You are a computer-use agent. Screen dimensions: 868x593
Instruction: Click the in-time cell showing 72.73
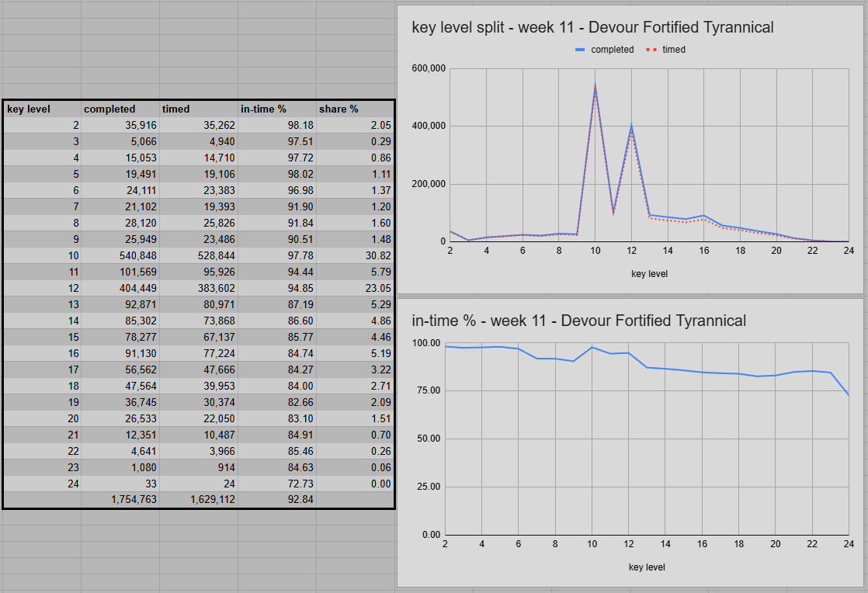(277, 484)
